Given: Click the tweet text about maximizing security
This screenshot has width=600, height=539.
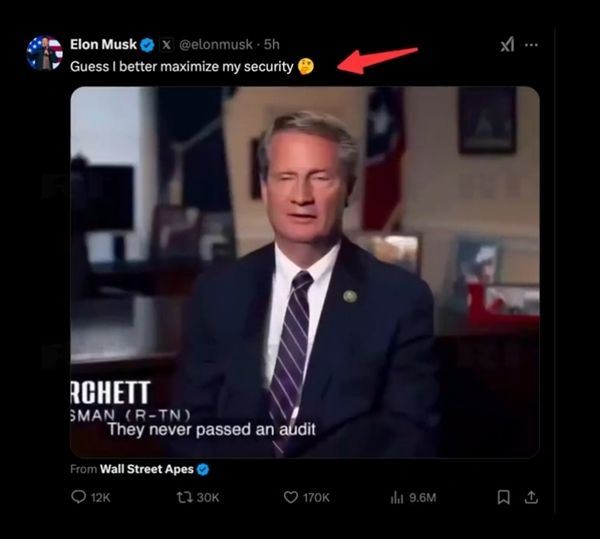Looking at the screenshot, I should click(181, 66).
